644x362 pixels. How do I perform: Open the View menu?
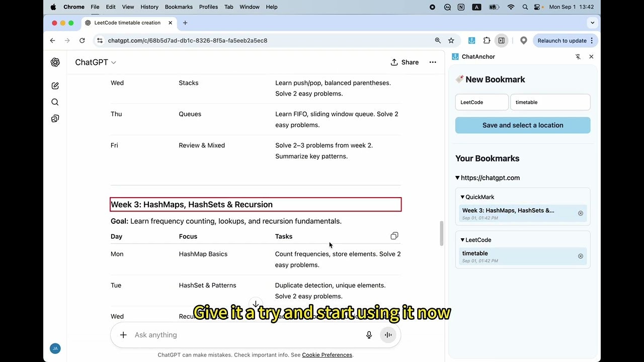[128, 7]
